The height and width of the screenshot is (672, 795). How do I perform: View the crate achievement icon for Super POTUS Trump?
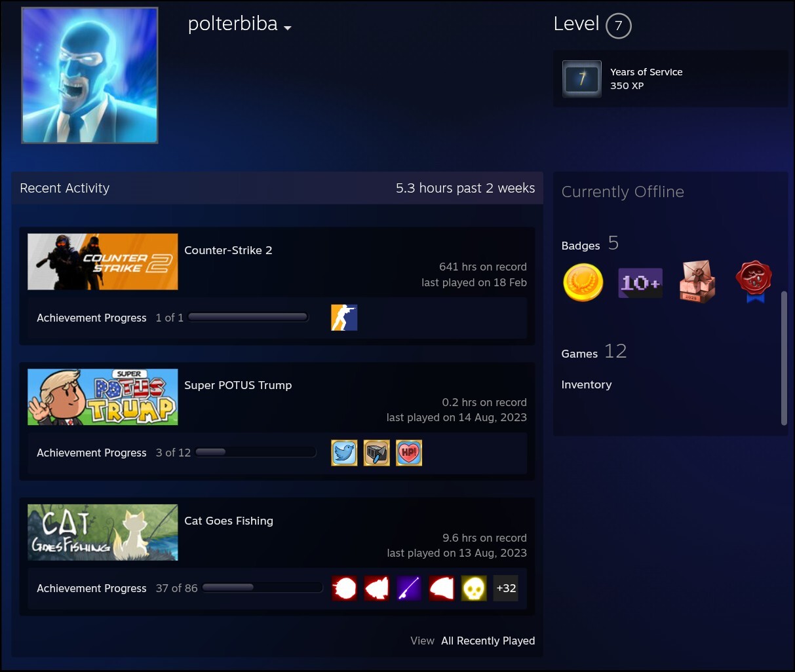(x=377, y=453)
